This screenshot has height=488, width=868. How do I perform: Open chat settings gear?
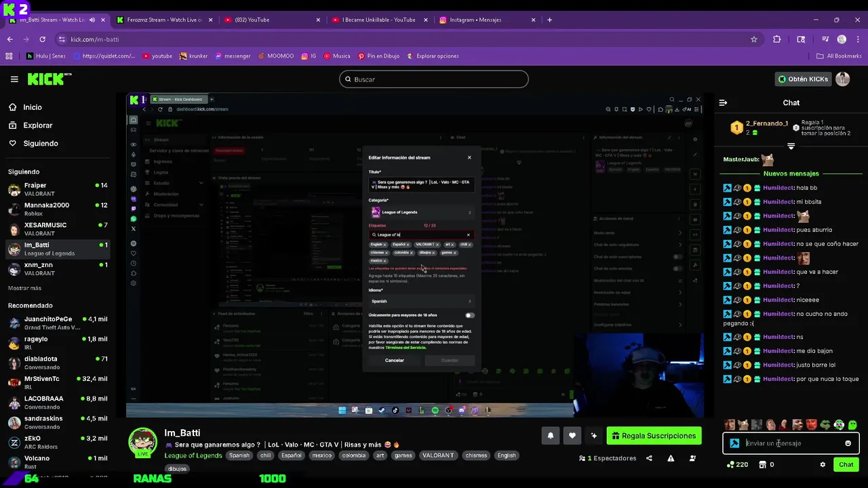pyautogui.click(x=823, y=464)
